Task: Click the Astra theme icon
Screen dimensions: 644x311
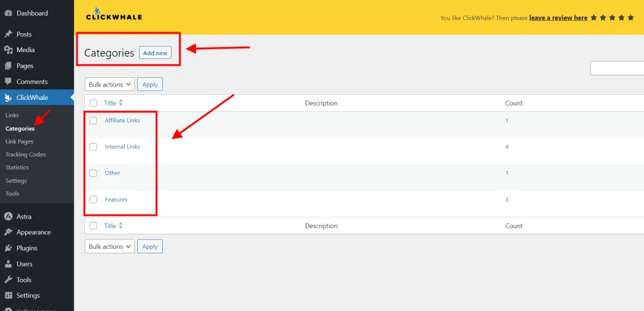Action: coord(8,217)
